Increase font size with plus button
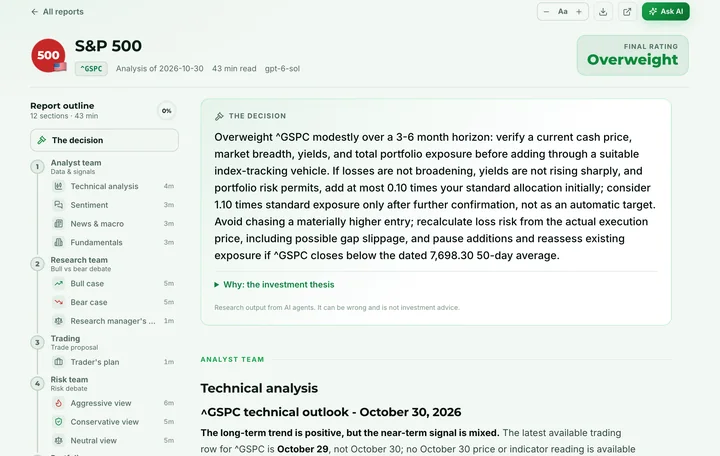Image resolution: width=720 pixels, height=456 pixels. (579, 11)
